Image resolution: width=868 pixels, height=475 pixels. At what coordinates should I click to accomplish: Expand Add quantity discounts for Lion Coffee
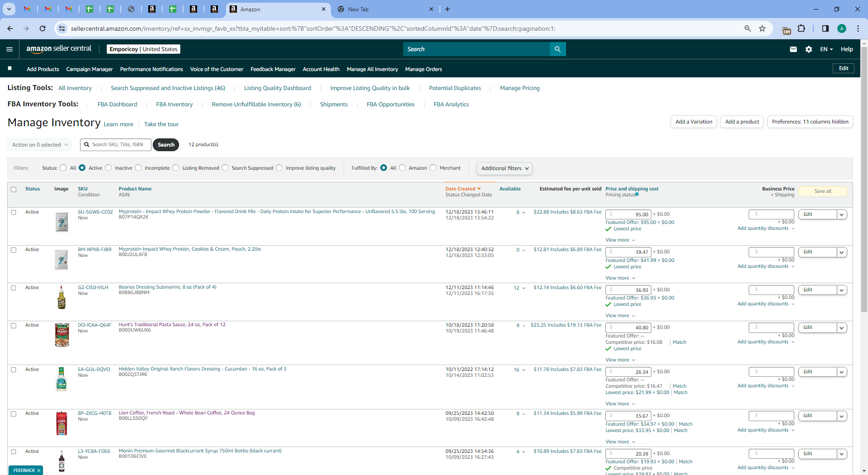(x=766, y=430)
